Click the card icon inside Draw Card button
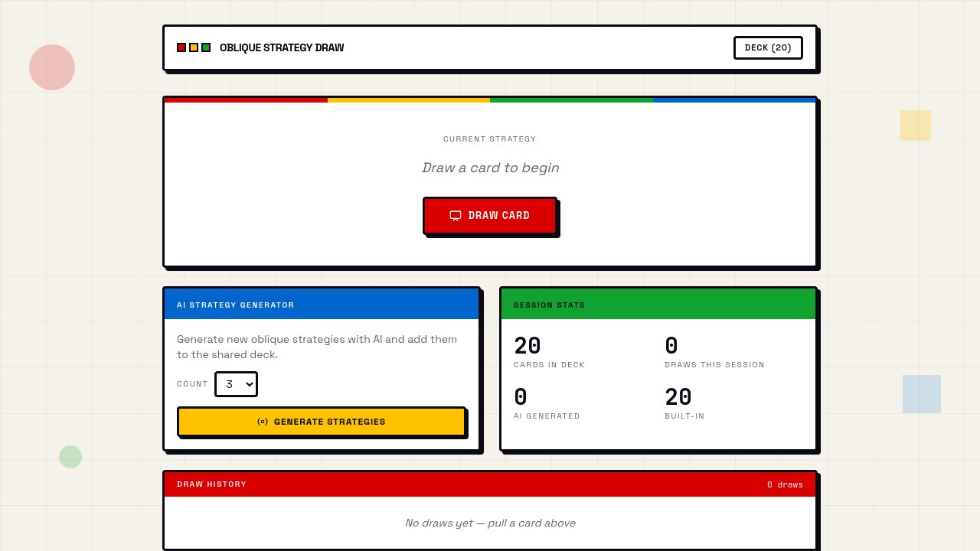This screenshot has width=980, height=551. click(x=456, y=216)
